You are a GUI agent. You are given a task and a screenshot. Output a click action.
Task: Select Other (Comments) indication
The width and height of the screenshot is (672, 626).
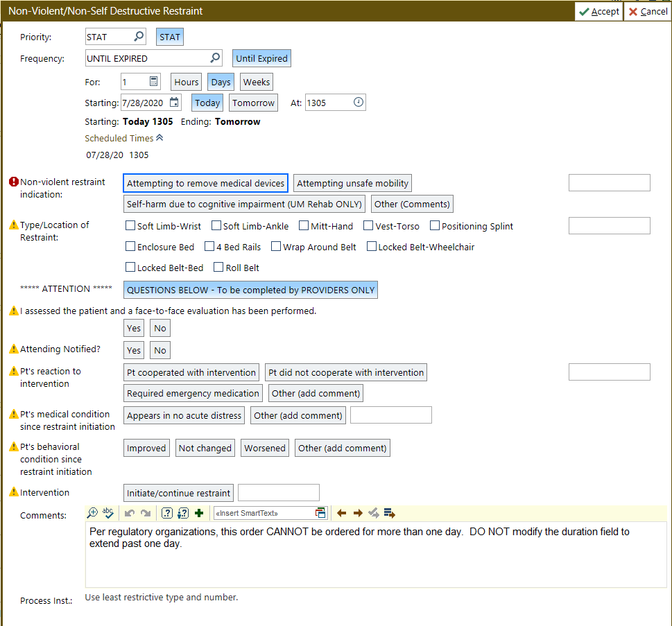point(412,204)
